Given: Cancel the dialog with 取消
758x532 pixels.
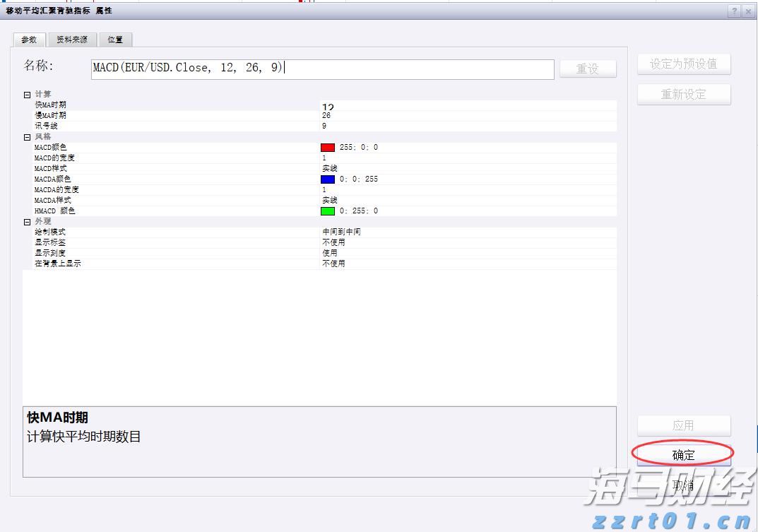Looking at the screenshot, I should (x=683, y=485).
